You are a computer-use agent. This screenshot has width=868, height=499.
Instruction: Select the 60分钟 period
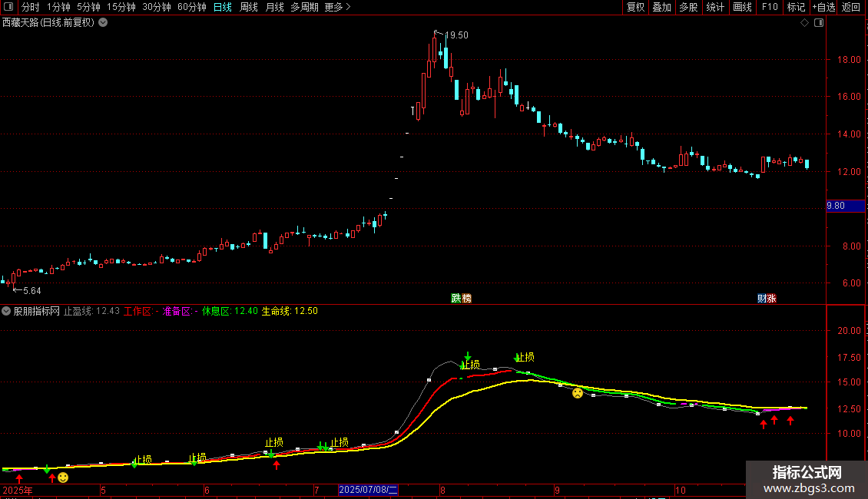(191, 7)
